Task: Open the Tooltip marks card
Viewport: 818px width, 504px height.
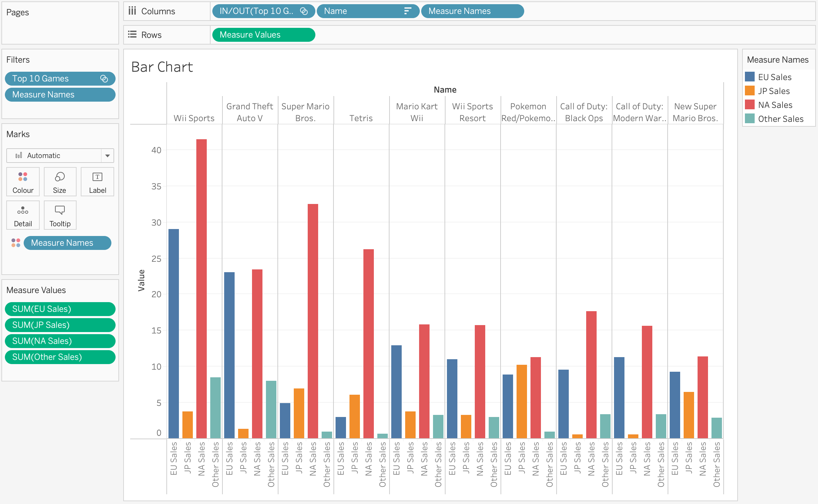Action: coord(60,215)
